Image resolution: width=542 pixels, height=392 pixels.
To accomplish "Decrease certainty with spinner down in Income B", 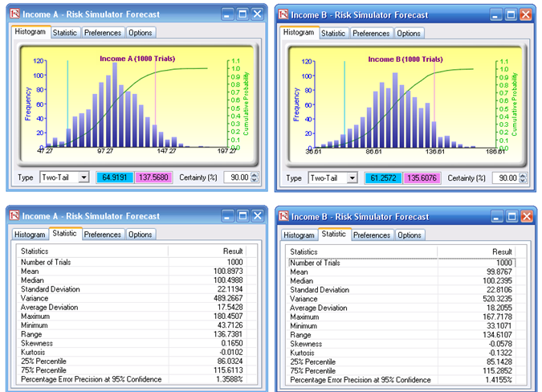I will [523, 181].
